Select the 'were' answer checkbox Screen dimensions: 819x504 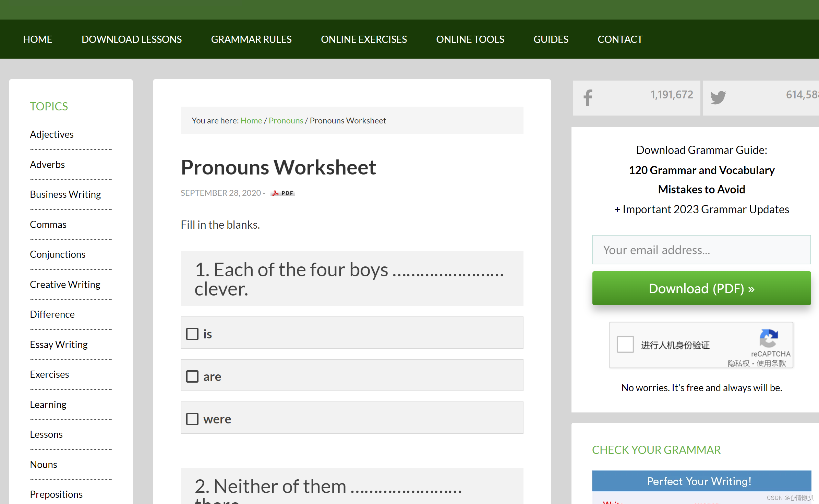click(x=192, y=419)
